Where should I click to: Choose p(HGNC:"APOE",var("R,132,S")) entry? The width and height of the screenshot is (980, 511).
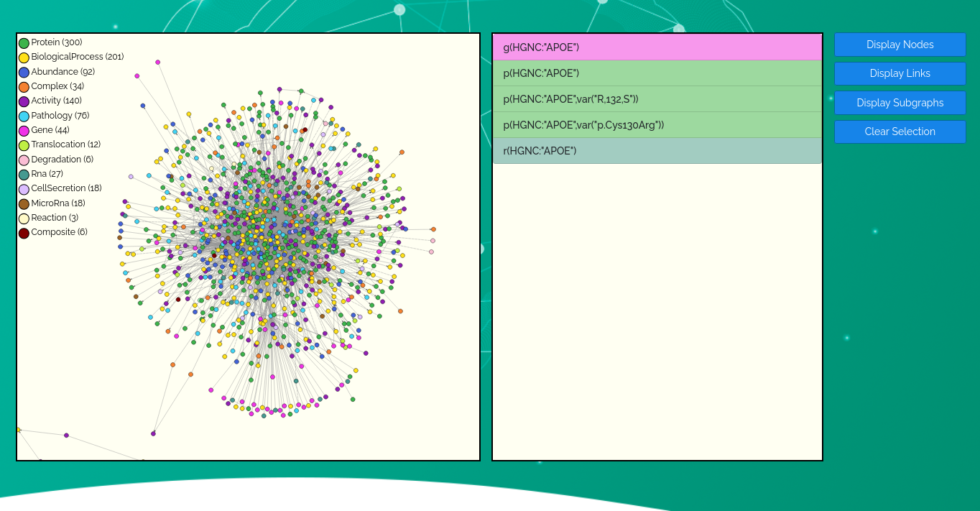point(657,99)
